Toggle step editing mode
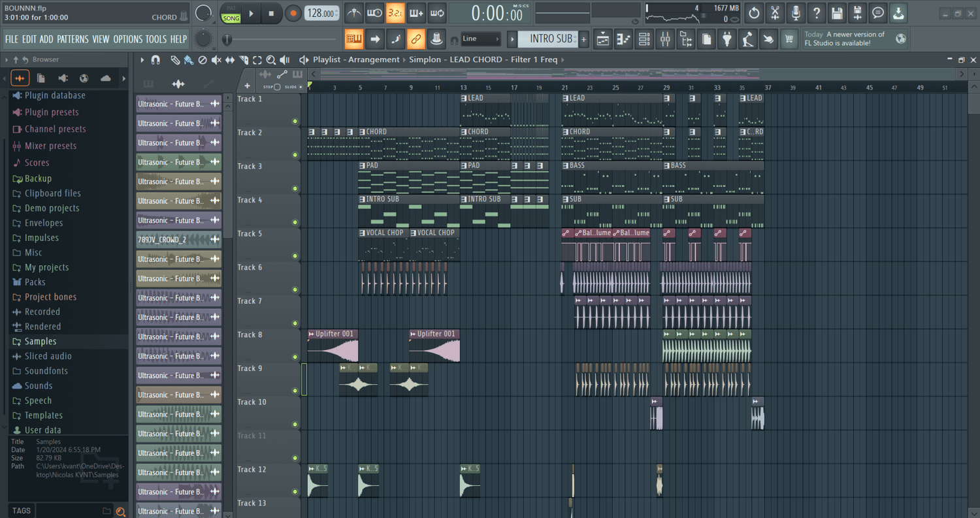 click(395, 39)
